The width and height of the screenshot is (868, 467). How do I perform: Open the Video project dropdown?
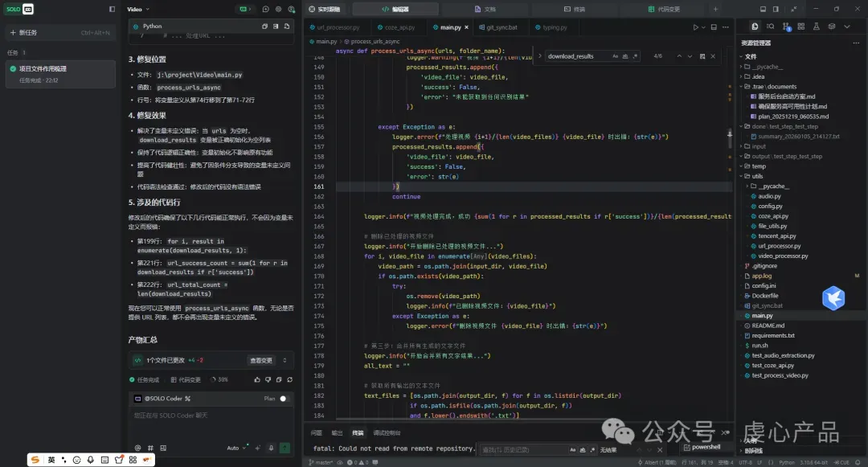[138, 9]
